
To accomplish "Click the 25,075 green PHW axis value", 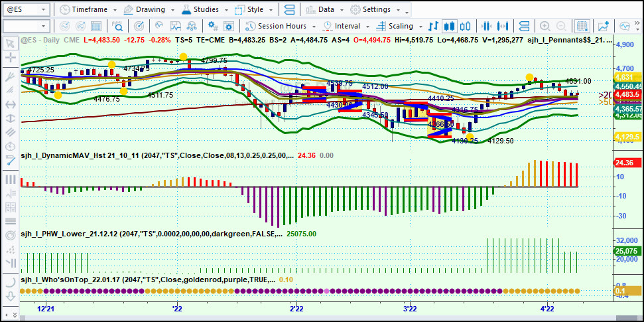I will (627, 251).
